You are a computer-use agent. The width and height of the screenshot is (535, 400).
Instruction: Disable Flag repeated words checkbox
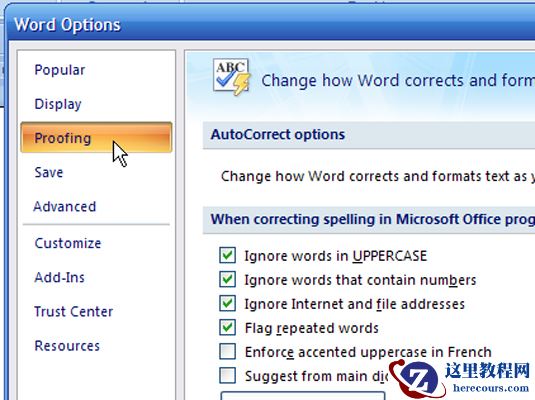[227, 327]
